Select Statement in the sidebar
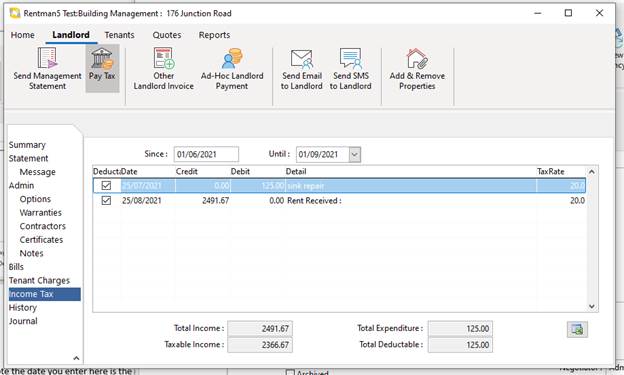624x375 pixels. pyautogui.click(x=28, y=158)
